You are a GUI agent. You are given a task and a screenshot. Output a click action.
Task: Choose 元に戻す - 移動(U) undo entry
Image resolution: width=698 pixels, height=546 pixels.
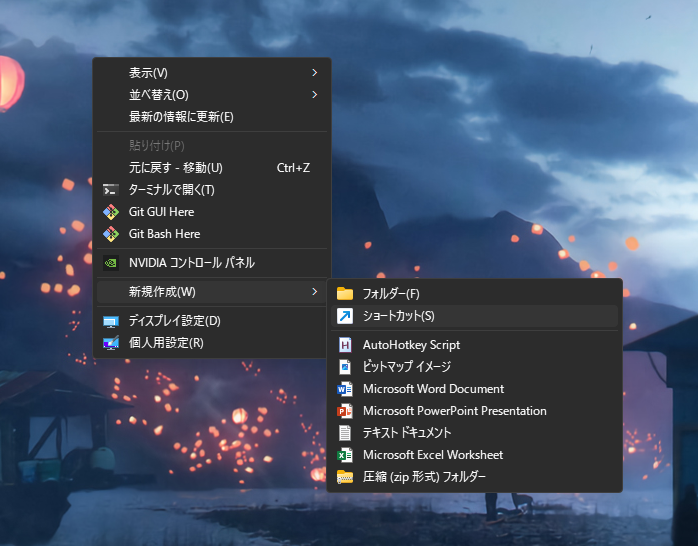point(212,168)
